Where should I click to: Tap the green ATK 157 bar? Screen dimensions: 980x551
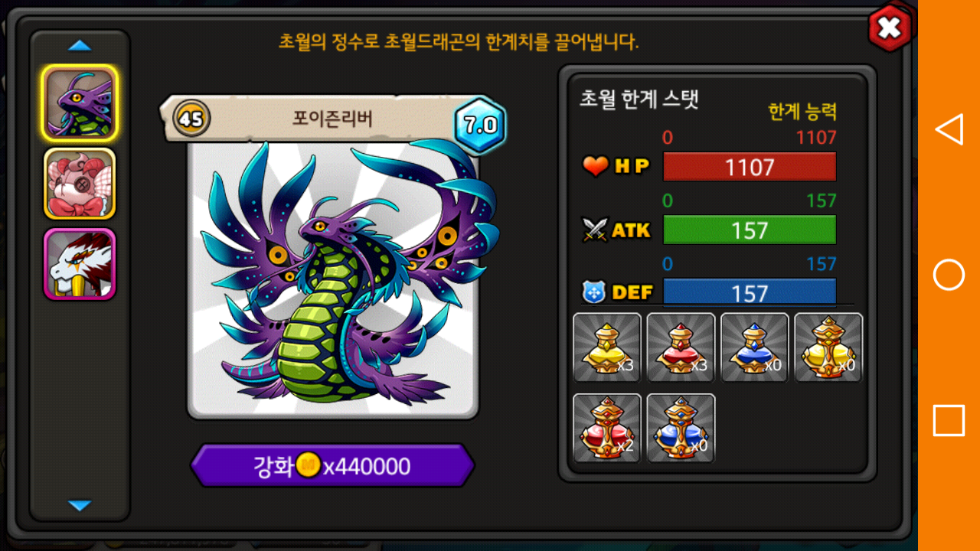click(x=750, y=230)
